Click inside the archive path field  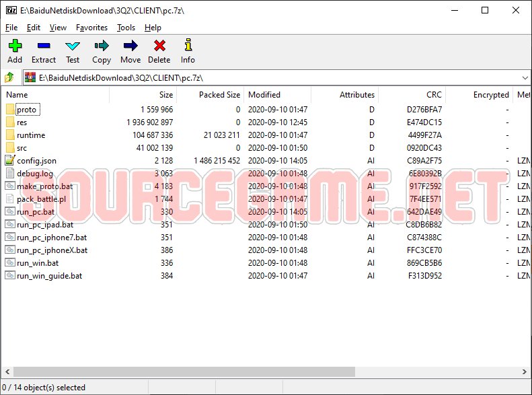[x=269, y=77]
